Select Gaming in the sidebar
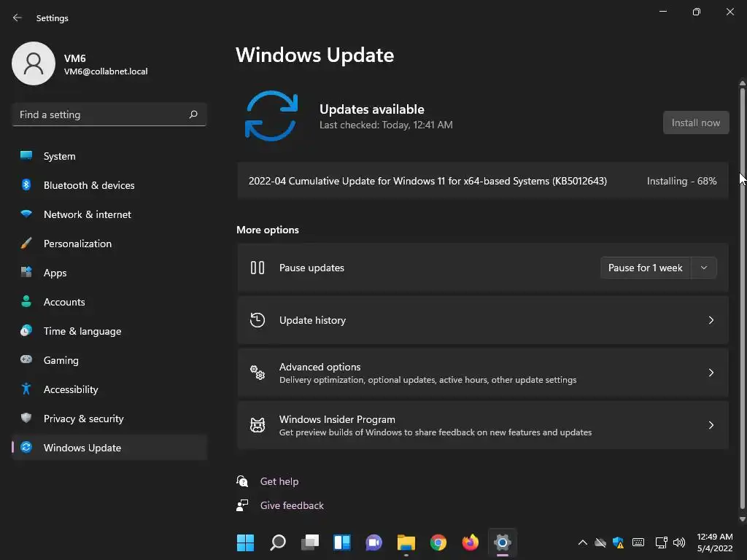The height and width of the screenshot is (560, 747). [x=109, y=360]
